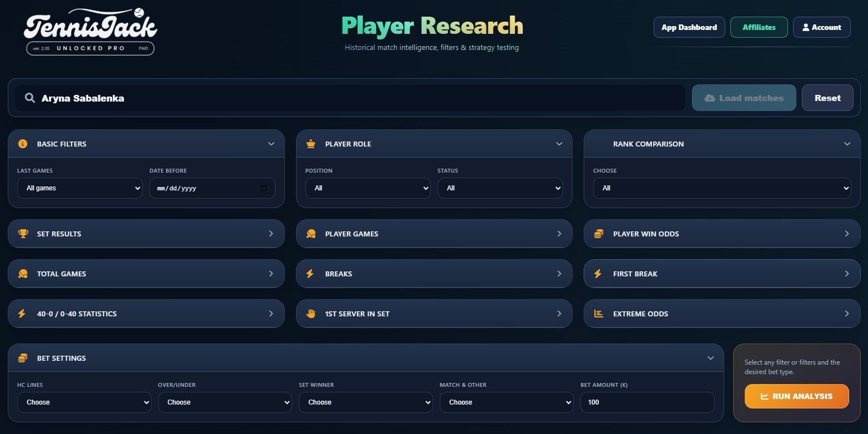Click the Player Role crown icon
This screenshot has width=868, height=434.
(x=311, y=144)
